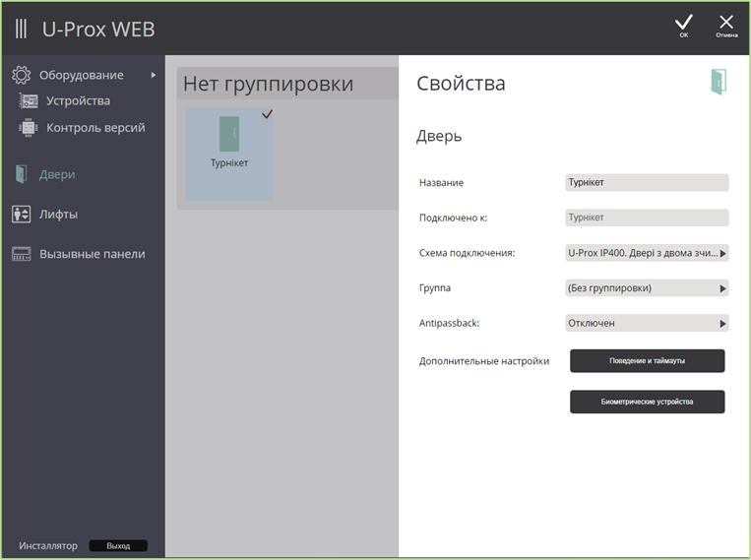Click the OK checkmark icon
This screenshot has width=751, height=560.
click(x=683, y=23)
